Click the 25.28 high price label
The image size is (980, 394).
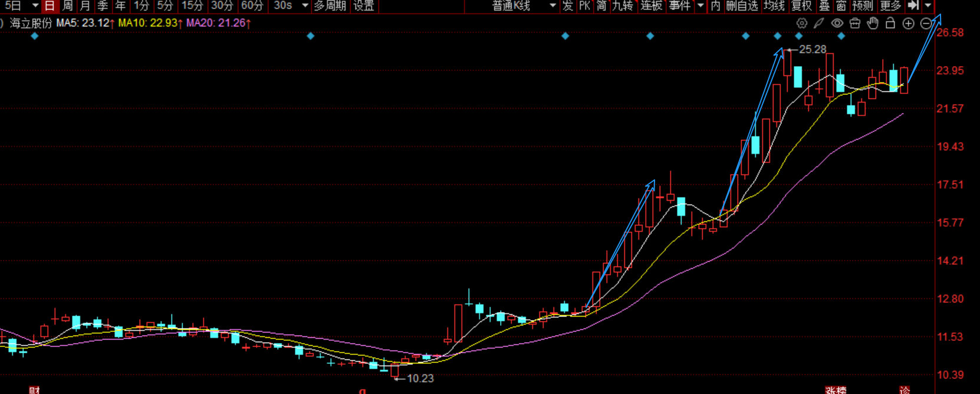[x=813, y=50]
